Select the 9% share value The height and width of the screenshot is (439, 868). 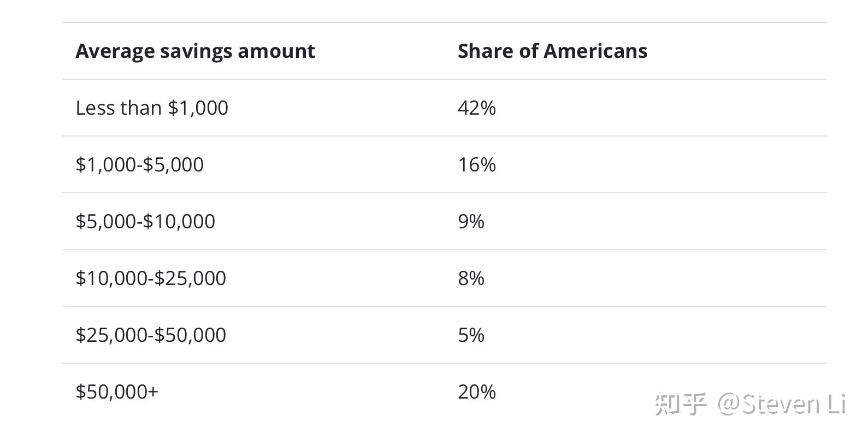click(471, 222)
